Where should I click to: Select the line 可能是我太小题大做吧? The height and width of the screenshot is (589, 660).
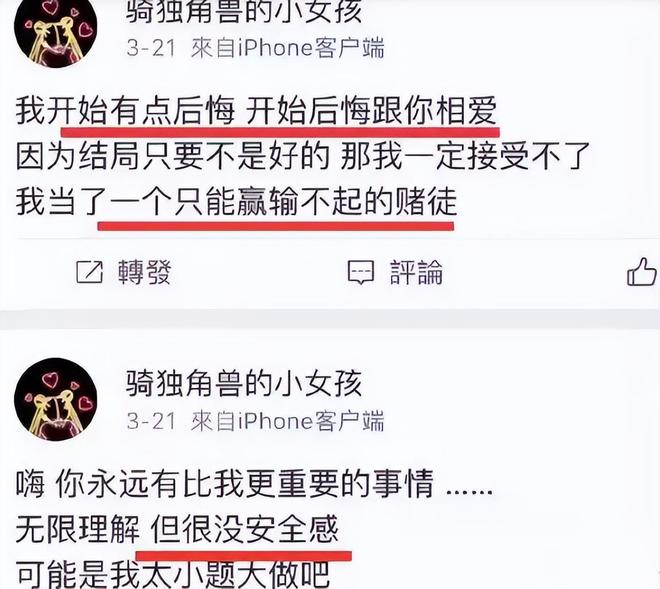pos(173,574)
